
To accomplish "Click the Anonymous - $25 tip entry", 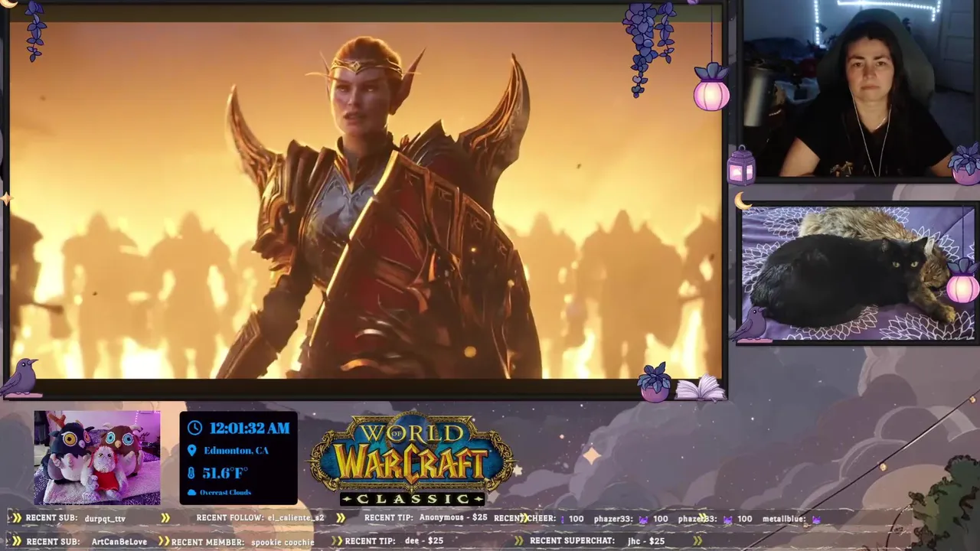I will pos(453,518).
